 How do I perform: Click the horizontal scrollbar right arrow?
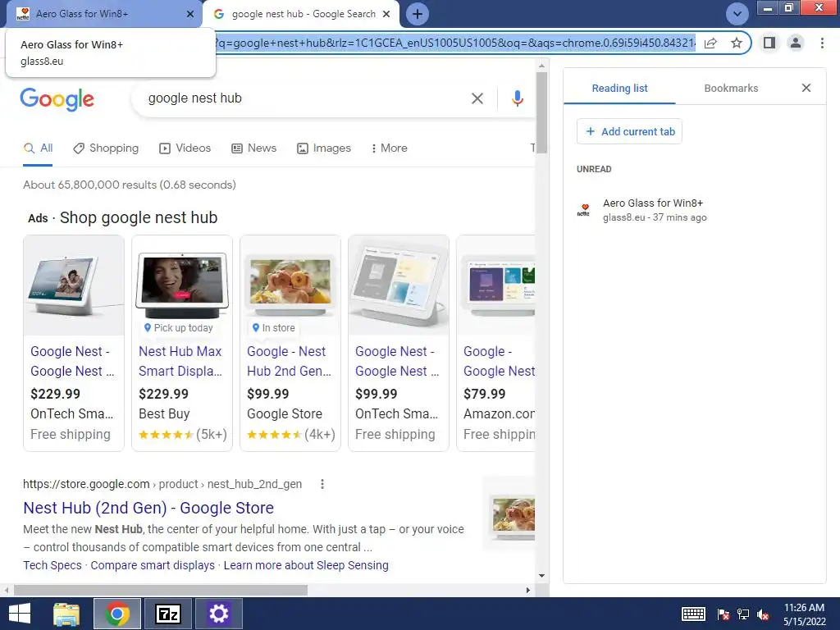[528, 590]
